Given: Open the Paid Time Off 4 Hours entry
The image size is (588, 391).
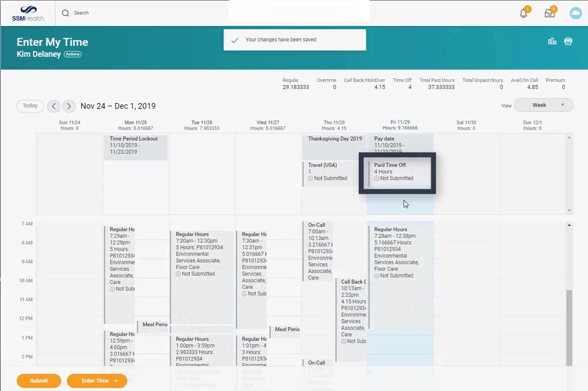Looking at the screenshot, I should point(400,174).
